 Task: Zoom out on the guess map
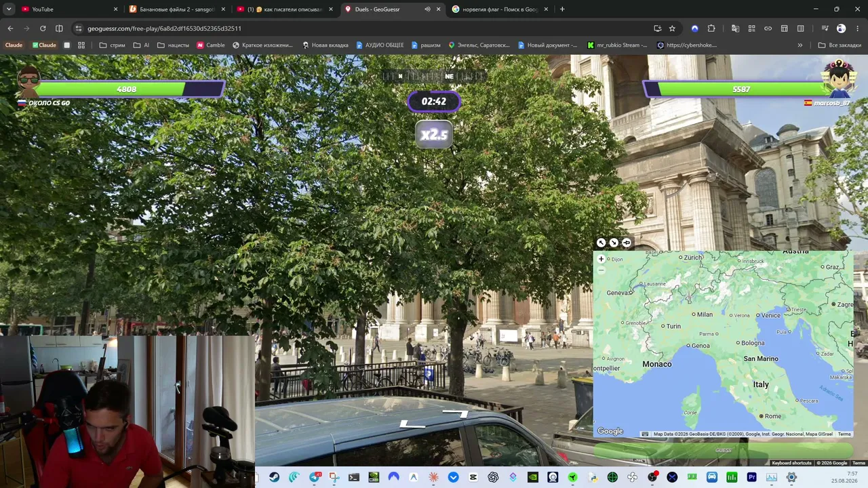601,270
